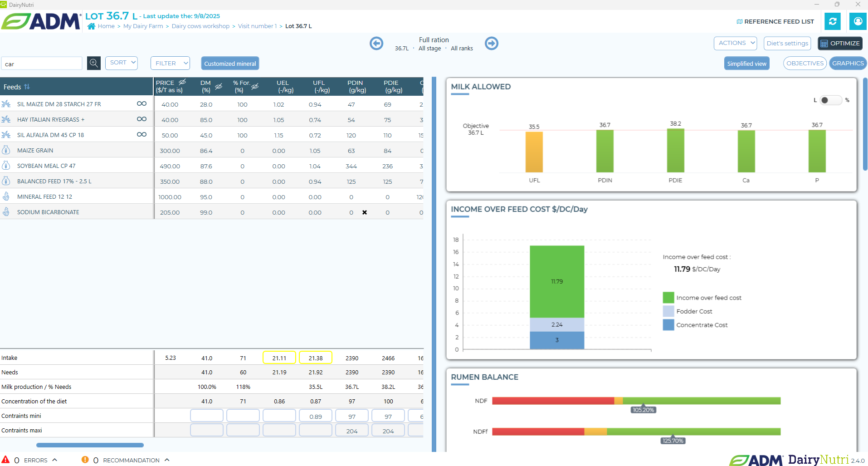
Task: Click the grain bag icon for SOYBEAN MEAL CP 47
Action: coord(6,165)
